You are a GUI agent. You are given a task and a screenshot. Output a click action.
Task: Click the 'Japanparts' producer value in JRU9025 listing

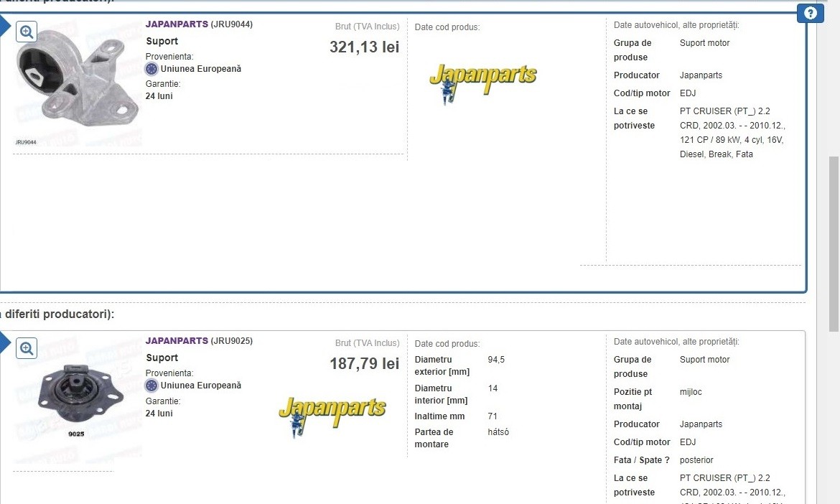coord(701,424)
